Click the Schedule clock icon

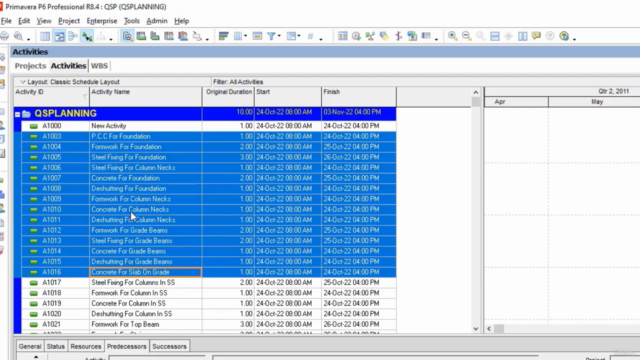pyautogui.click(x=356, y=36)
